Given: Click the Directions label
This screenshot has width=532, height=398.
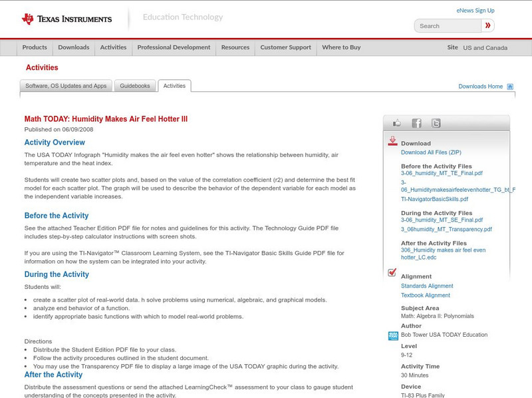Looking at the screenshot, I should click(x=38, y=341).
